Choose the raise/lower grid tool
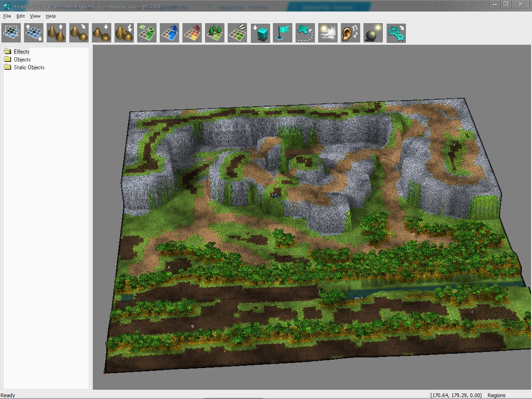The width and height of the screenshot is (532, 399). click(x=34, y=33)
